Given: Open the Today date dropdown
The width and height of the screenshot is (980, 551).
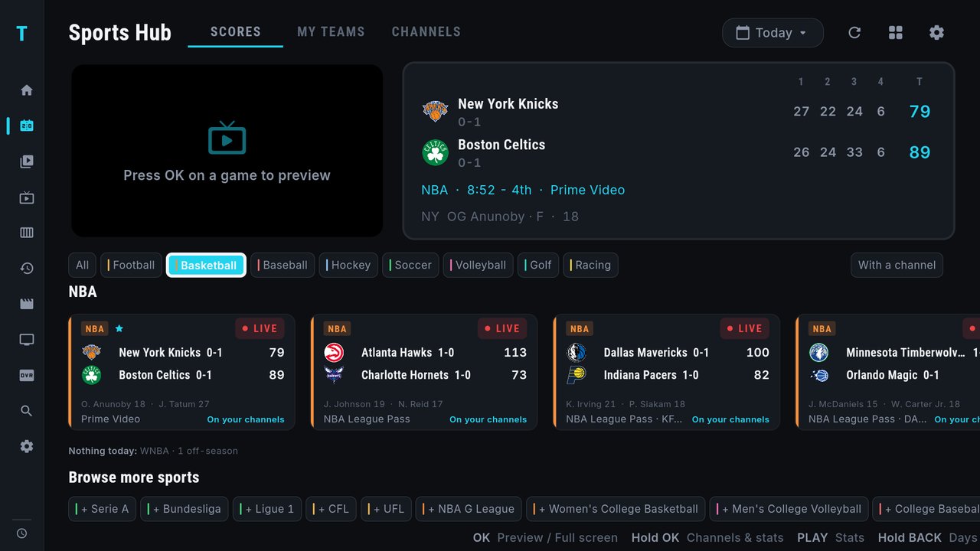Looking at the screenshot, I should click(x=773, y=33).
